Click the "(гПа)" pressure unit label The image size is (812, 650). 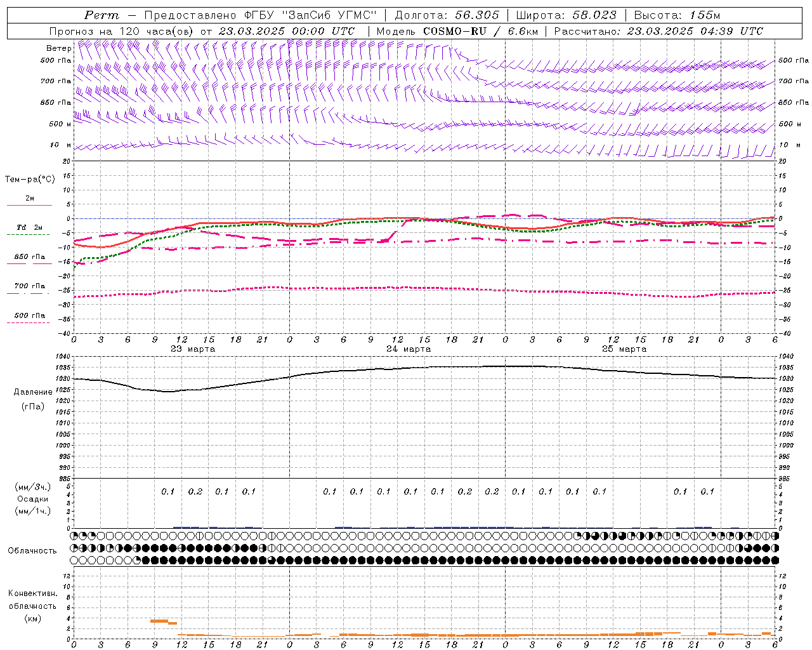pos(33,406)
